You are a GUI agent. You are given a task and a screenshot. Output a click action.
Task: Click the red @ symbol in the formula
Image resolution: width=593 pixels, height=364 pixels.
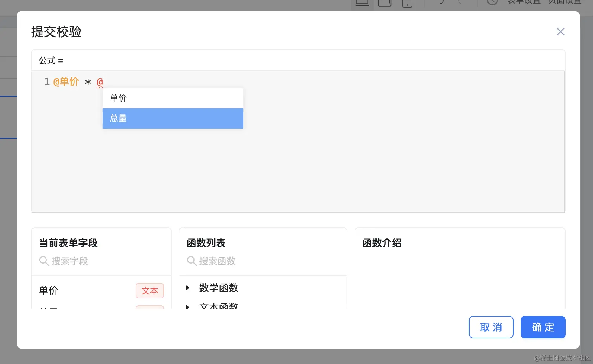point(100,82)
